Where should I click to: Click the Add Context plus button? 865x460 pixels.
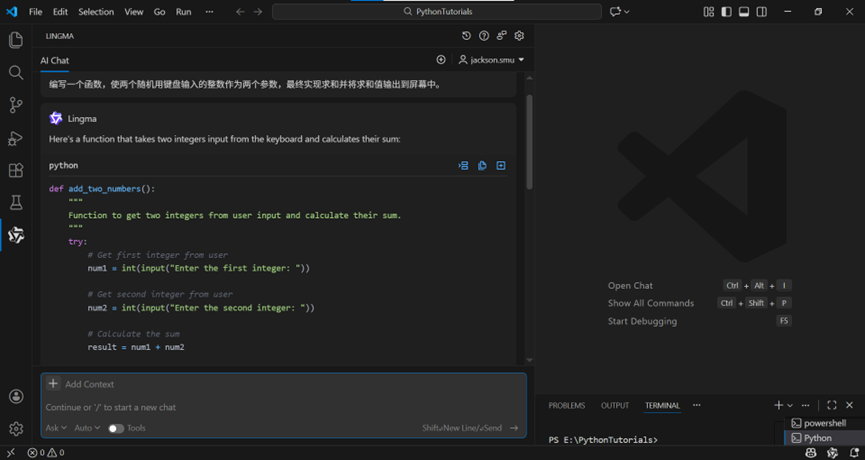[53, 384]
